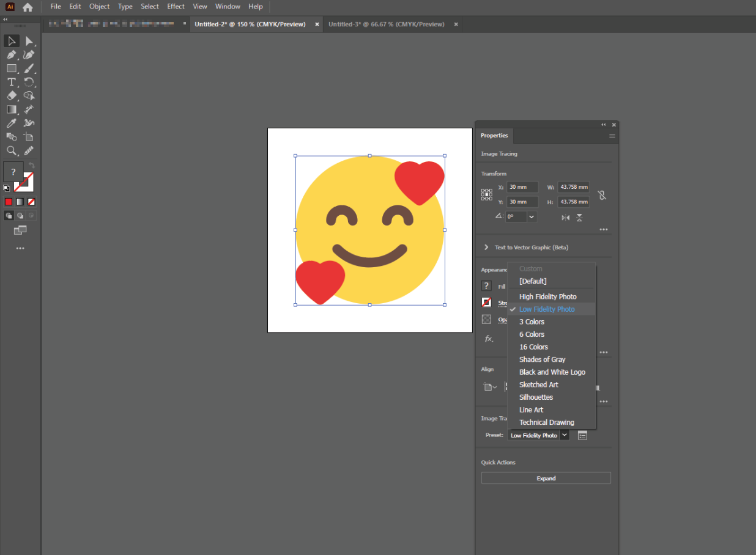Click Flip Horizontal in Transform section
Viewport: 756px width, 555px height.
click(565, 218)
